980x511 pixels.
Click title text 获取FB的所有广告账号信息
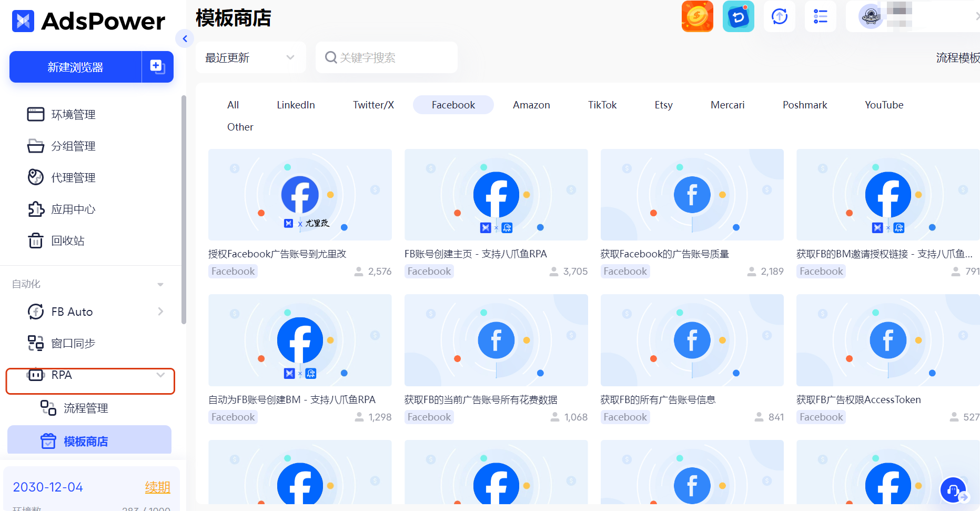[658, 399]
